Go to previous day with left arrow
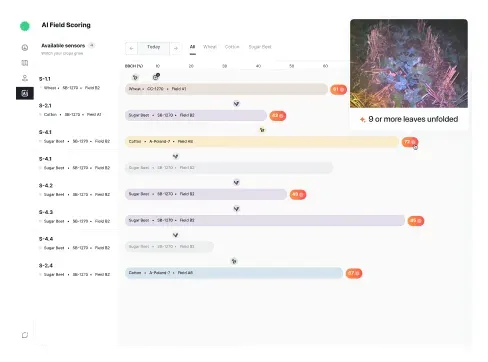The width and height of the screenshot is (488, 362). point(131,48)
